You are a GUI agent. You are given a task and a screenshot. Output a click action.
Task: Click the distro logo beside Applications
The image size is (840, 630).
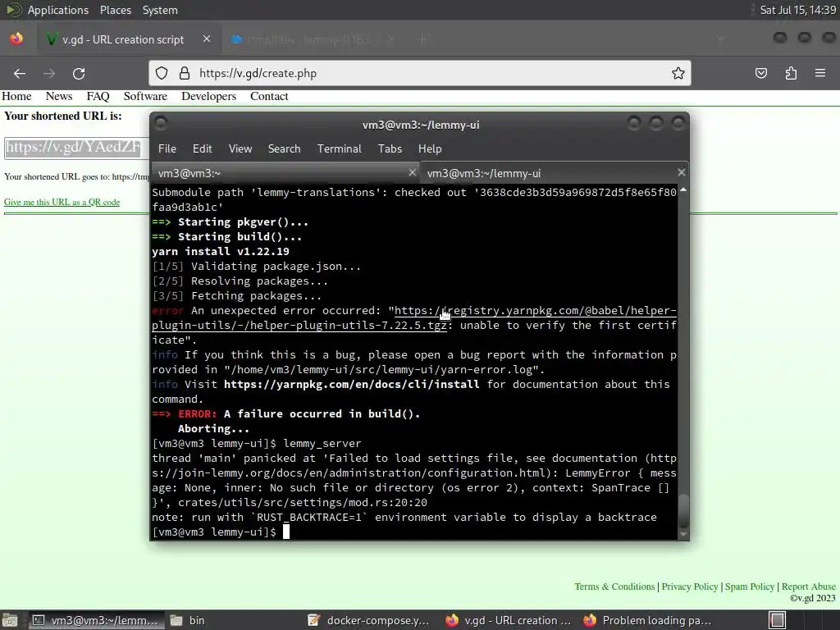pos(13,10)
